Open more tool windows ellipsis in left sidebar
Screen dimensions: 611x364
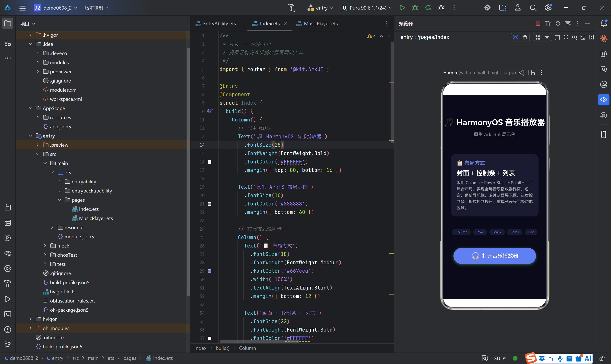point(8,58)
